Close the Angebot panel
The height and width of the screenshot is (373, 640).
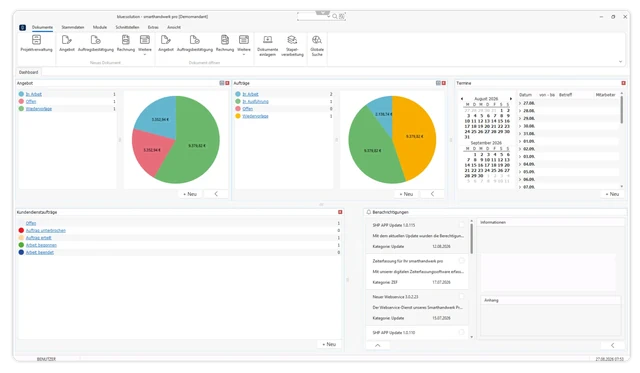[x=227, y=83]
